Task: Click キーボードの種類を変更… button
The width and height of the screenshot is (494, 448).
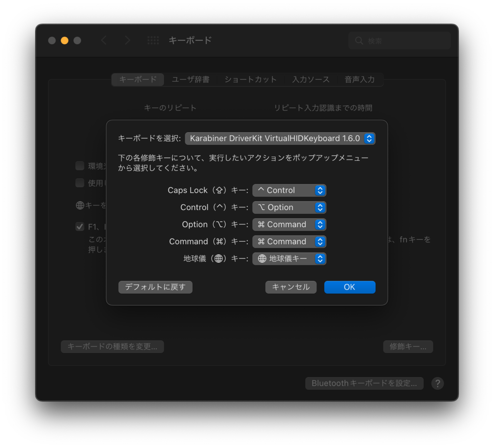Action: tap(112, 347)
